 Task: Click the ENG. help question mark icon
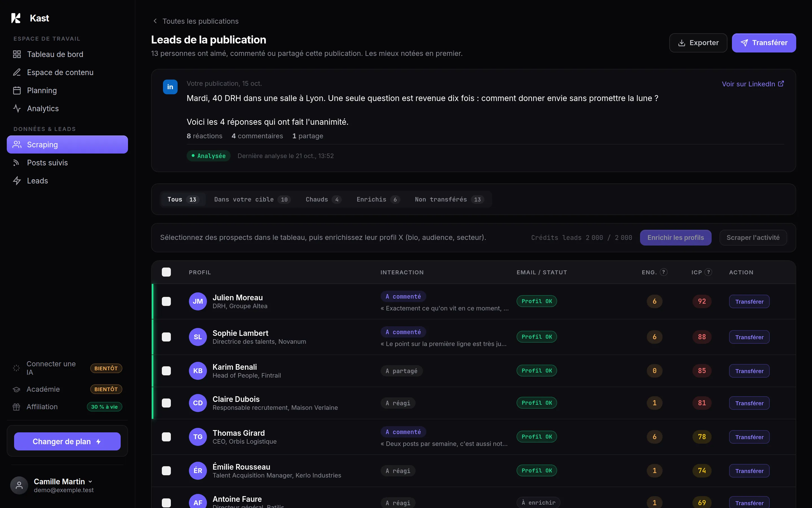point(663,272)
